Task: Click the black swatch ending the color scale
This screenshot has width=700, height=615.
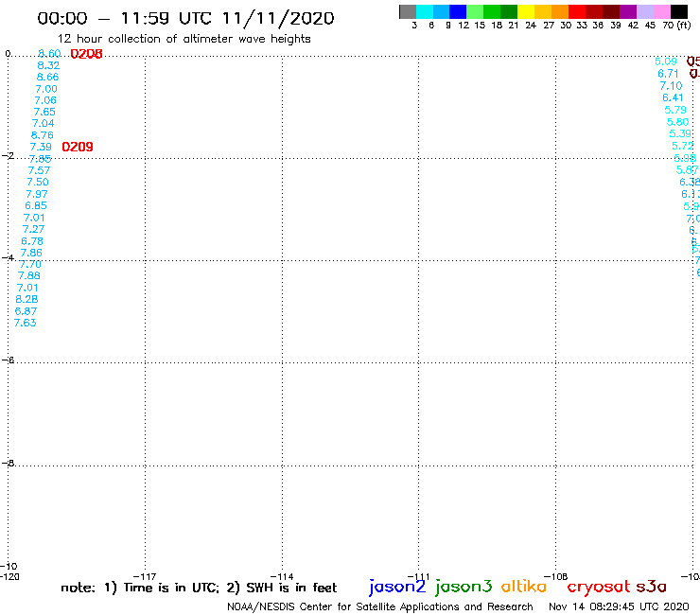Action: pyautogui.click(x=679, y=11)
